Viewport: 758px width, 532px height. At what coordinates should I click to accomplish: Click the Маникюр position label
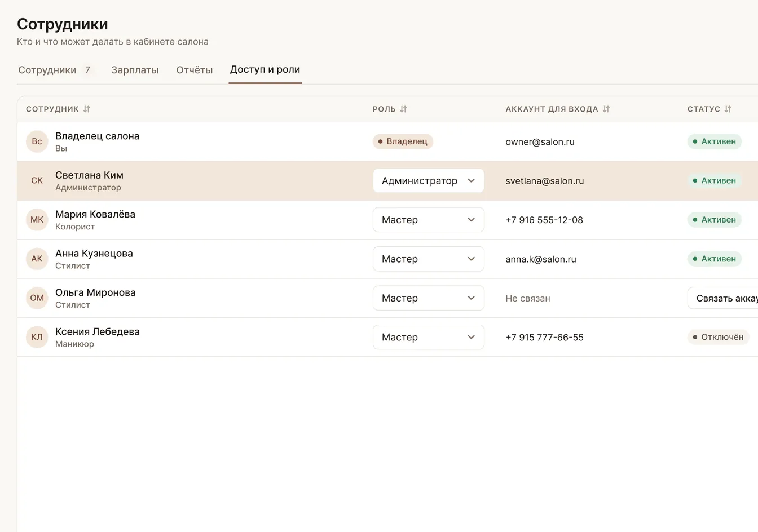pos(74,344)
